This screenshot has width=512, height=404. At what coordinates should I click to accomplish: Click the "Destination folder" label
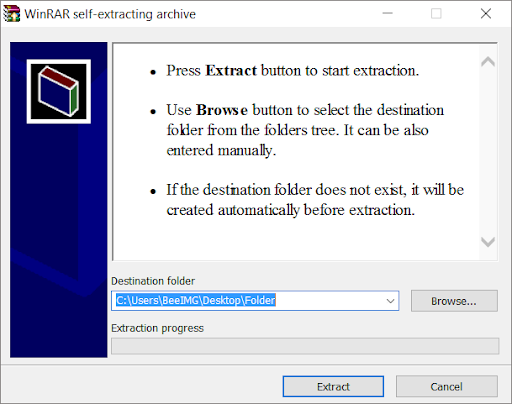153,281
